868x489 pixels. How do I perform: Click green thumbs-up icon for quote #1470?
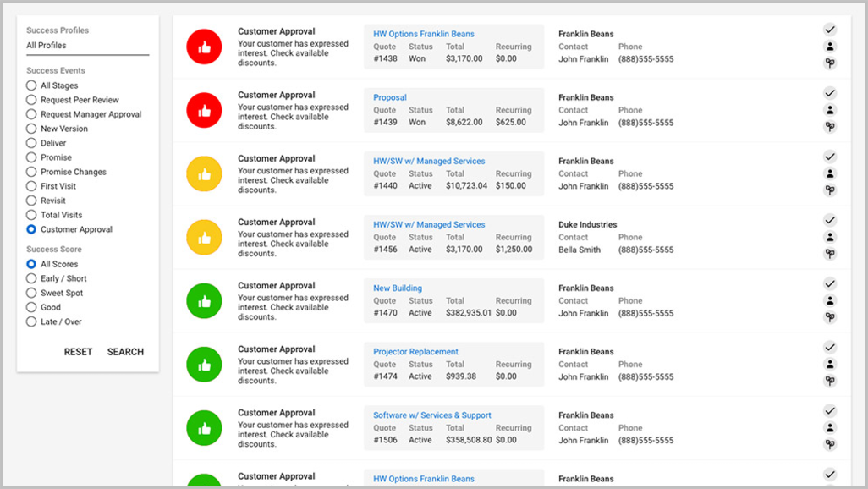click(204, 301)
